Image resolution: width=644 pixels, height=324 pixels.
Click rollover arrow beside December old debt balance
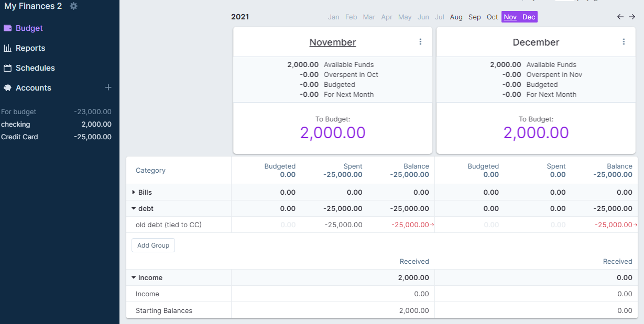[636, 225]
